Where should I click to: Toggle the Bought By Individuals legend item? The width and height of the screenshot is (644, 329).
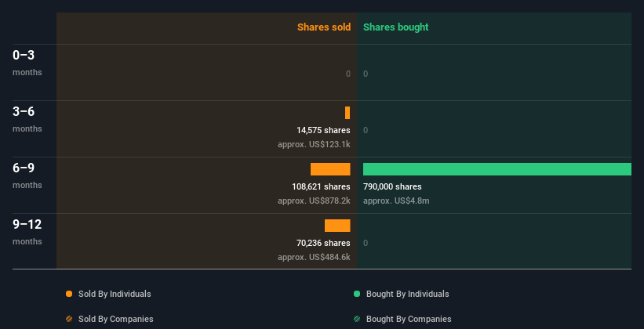402,294
